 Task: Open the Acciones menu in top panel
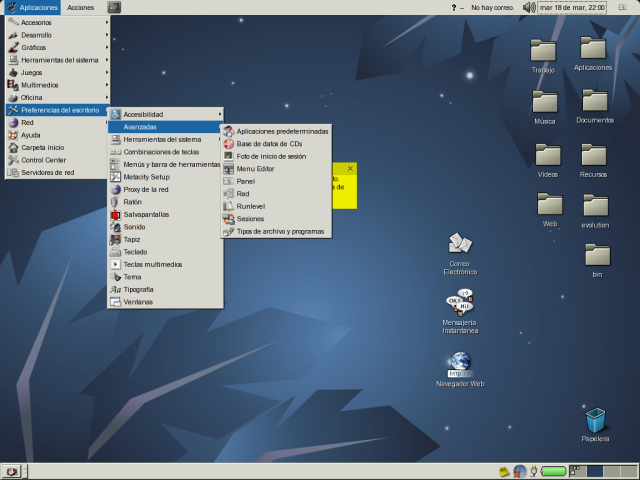tap(81, 7)
